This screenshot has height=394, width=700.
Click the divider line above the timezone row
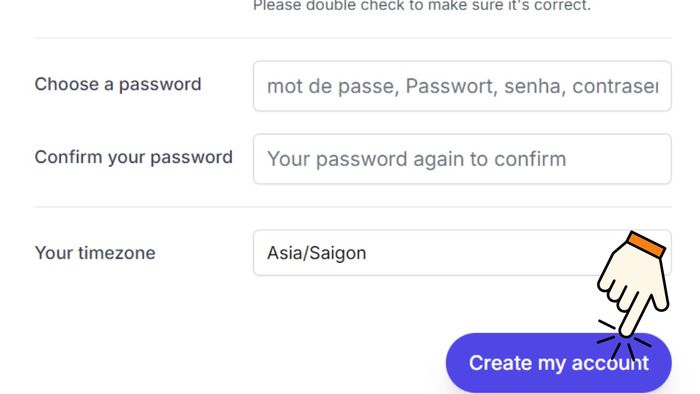pos(353,207)
